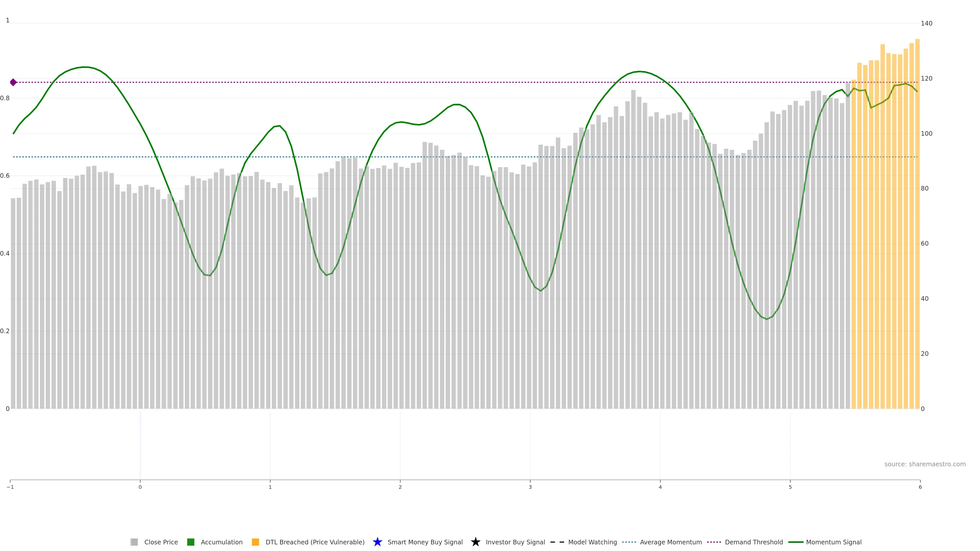The width and height of the screenshot is (980, 551).
Task: Click the left y-axis label 0.8
Action: [5, 98]
